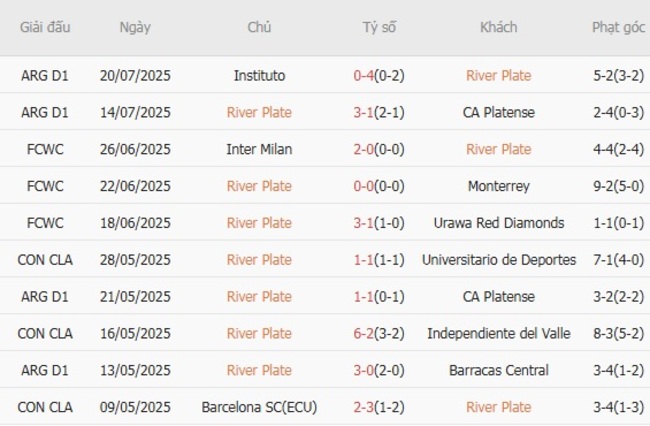This screenshot has height=426, width=650.
Task: Click the Giải đấu column header
Action: (x=45, y=27)
